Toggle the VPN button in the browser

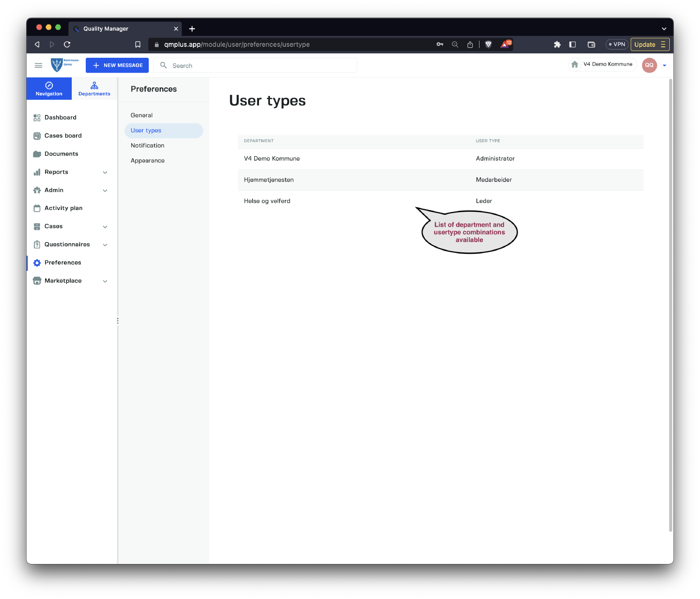(617, 44)
